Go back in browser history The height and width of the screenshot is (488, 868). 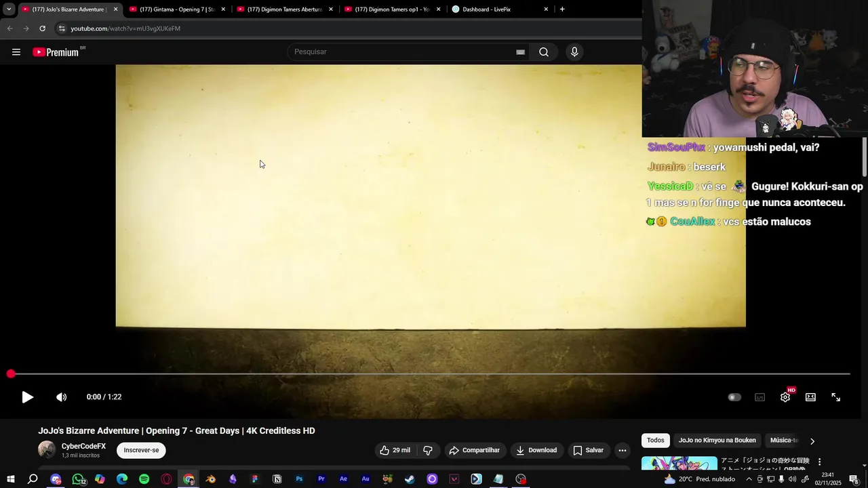[x=9, y=28]
